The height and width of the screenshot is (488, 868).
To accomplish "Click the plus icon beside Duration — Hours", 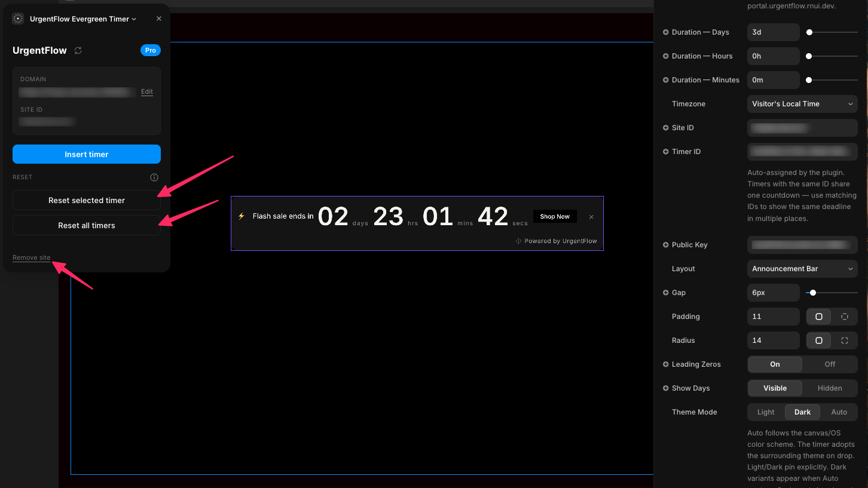I will [x=666, y=56].
